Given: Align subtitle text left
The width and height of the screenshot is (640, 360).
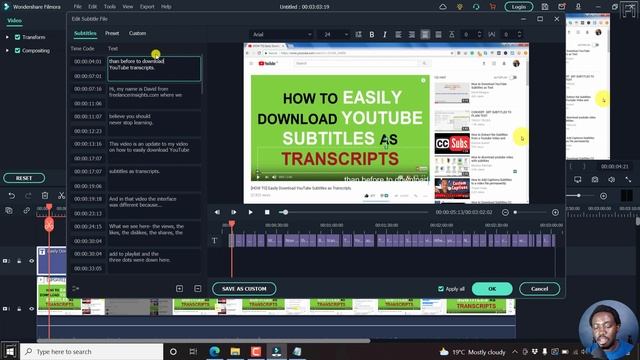Looking at the screenshot, I should click(398, 35).
